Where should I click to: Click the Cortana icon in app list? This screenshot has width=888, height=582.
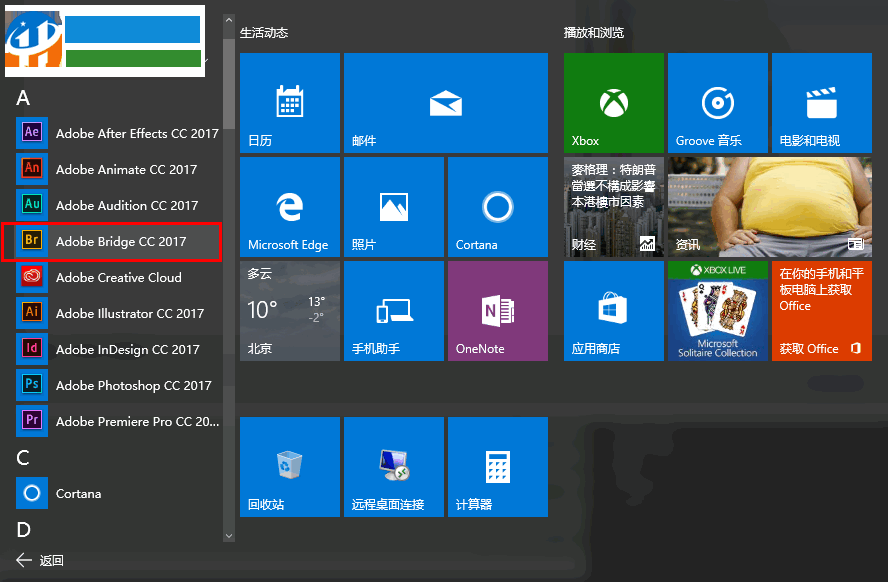32,493
